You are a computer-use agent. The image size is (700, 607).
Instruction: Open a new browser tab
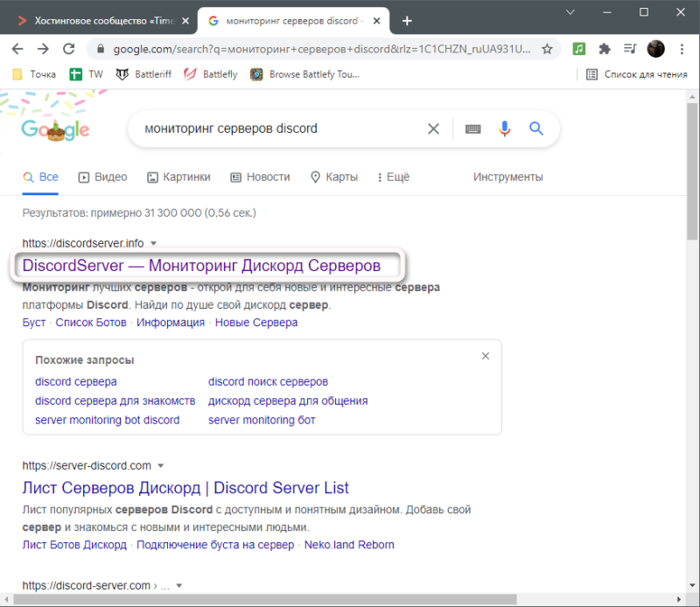click(x=407, y=20)
